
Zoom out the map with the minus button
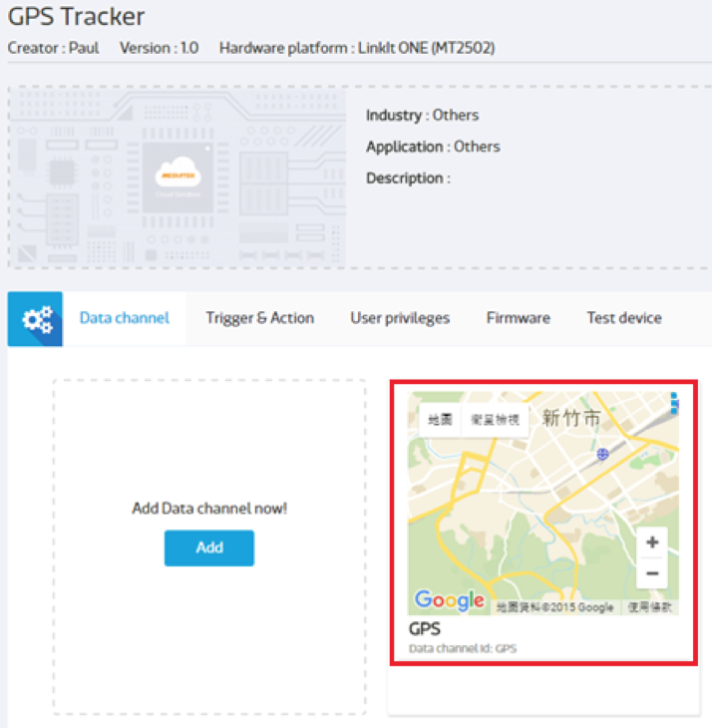(x=652, y=573)
